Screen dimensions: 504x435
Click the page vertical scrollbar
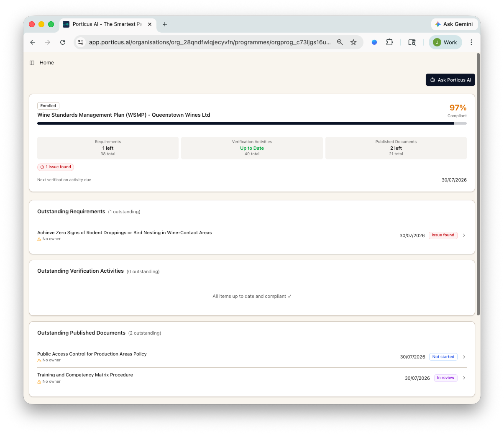click(x=478, y=184)
